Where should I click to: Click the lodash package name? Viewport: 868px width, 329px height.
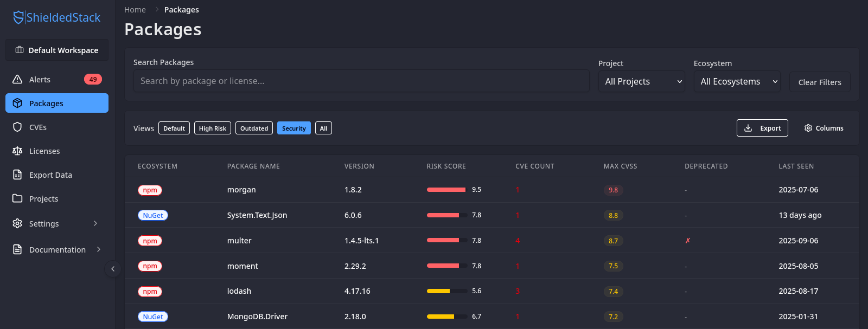pos(239,291)
